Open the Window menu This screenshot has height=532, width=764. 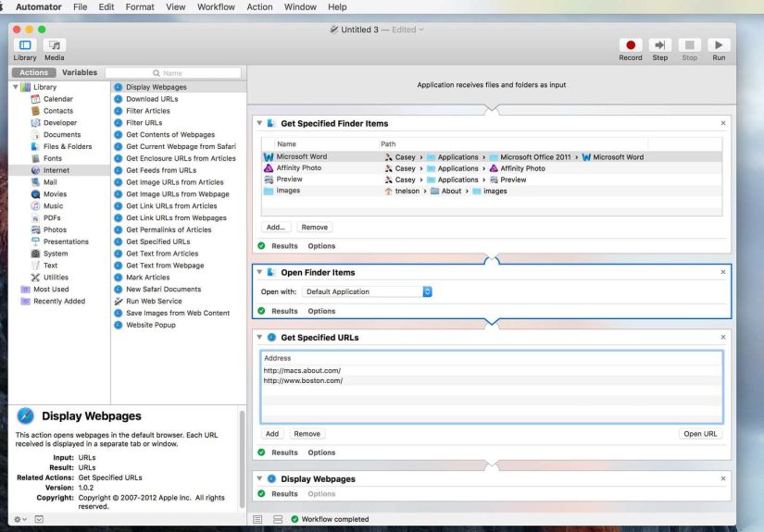click(300, 6)
